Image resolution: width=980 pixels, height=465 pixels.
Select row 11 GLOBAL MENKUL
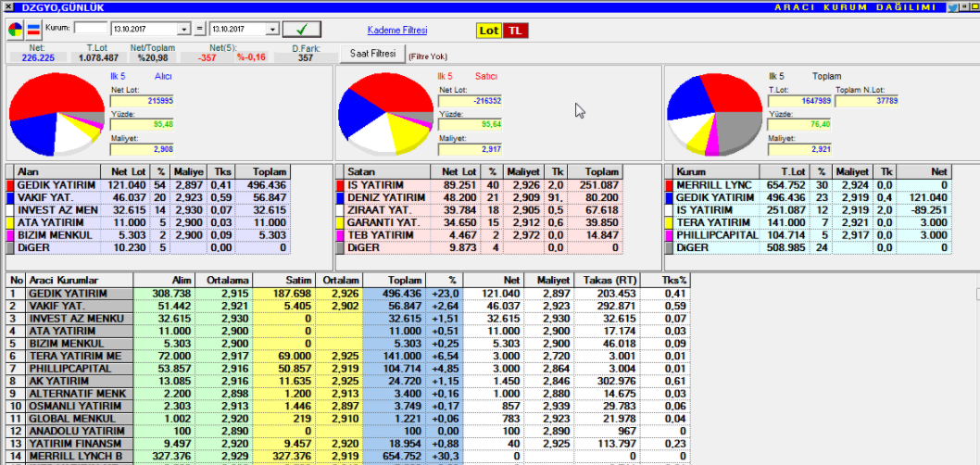pyautogui.click(x=347, y=418)
